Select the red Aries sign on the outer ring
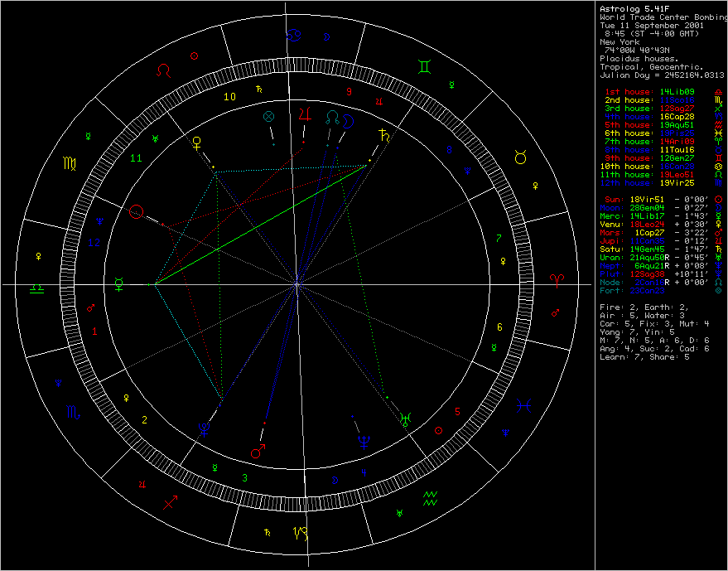 pyautogui.click(x=562, y=282)
